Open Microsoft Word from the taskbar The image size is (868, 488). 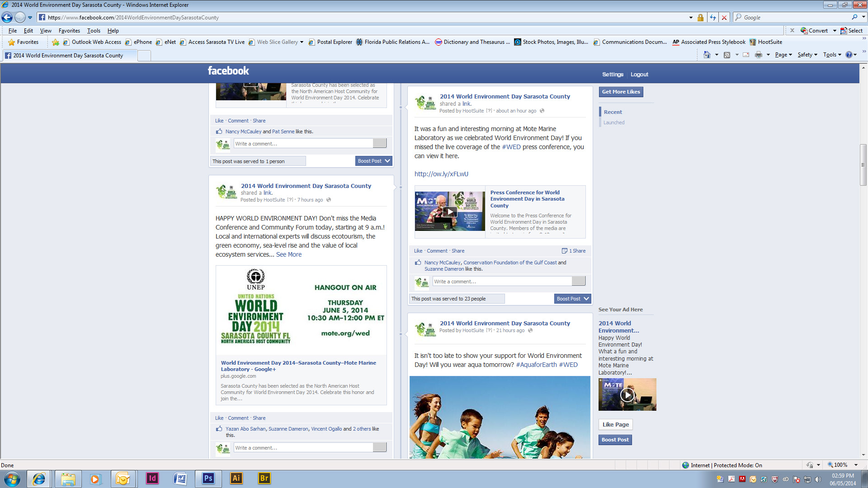point(180,479)
